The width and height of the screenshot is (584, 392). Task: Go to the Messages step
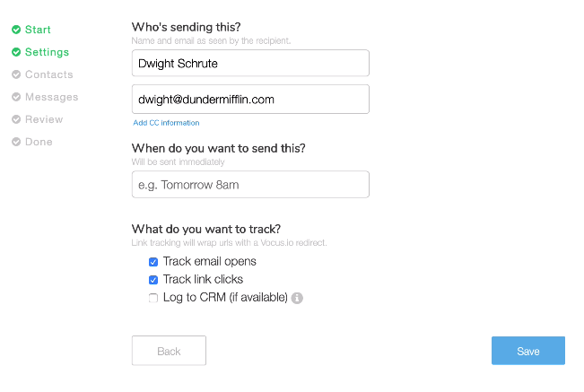click(x=51, y=97)
